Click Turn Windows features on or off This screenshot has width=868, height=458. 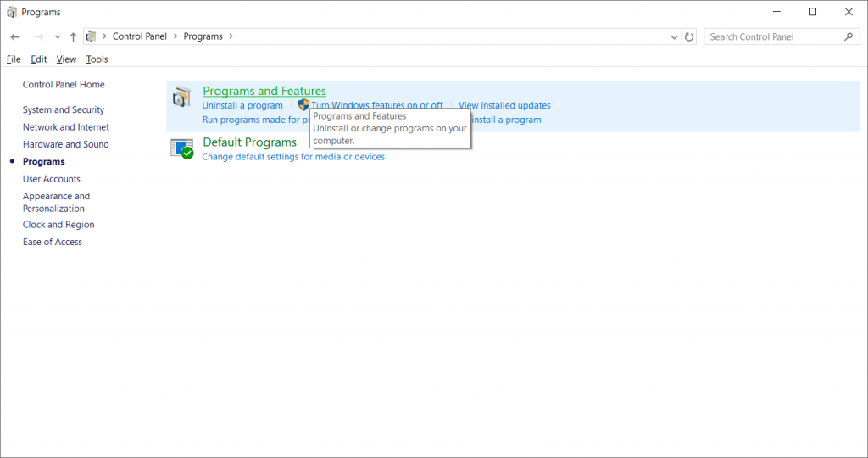coord(377,104)
